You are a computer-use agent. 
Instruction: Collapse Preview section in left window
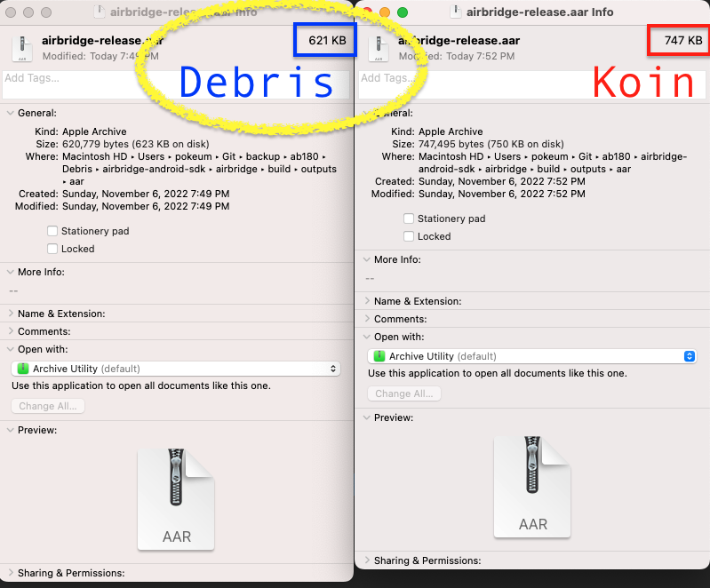pyautogui.click(x=11, y=430)
